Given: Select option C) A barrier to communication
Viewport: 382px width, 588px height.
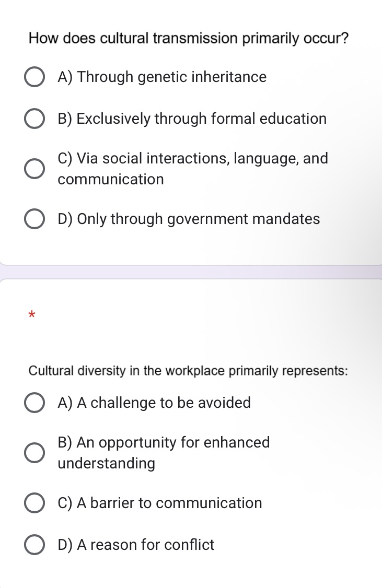Looking at the screenshot, I should (x=34, y=503).
